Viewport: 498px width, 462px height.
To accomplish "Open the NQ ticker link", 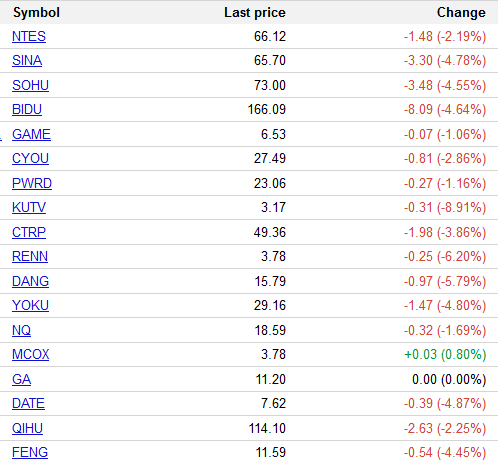I will pyautogui.click(x=21, y=331).
